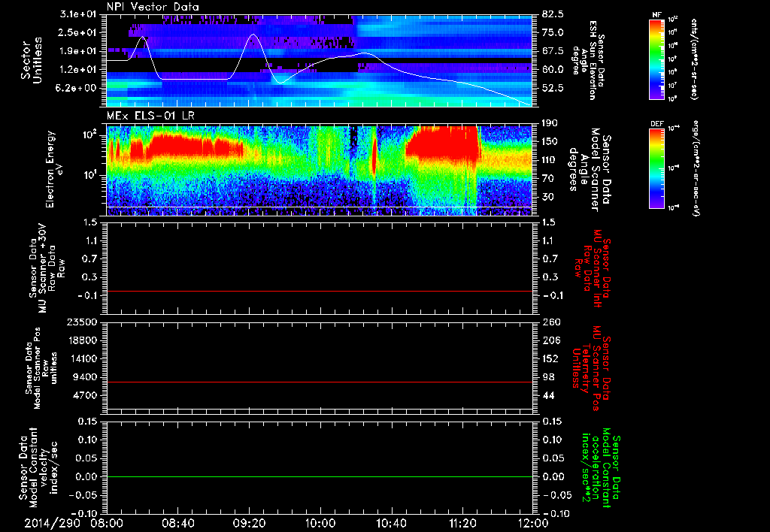The width and height of the screenshot is (770, 532).
Task: Click the 23500 scanner position tick
Action: [x=83, y=322]
